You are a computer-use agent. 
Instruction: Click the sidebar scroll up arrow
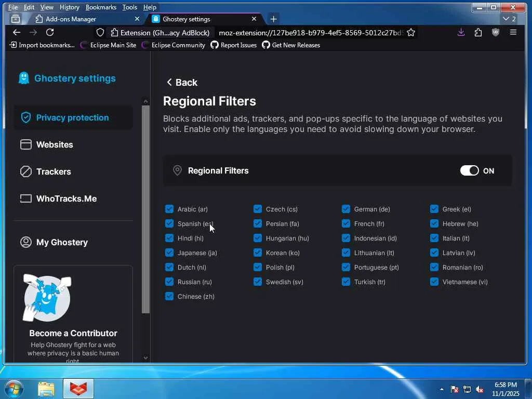(x=145, y=101)
